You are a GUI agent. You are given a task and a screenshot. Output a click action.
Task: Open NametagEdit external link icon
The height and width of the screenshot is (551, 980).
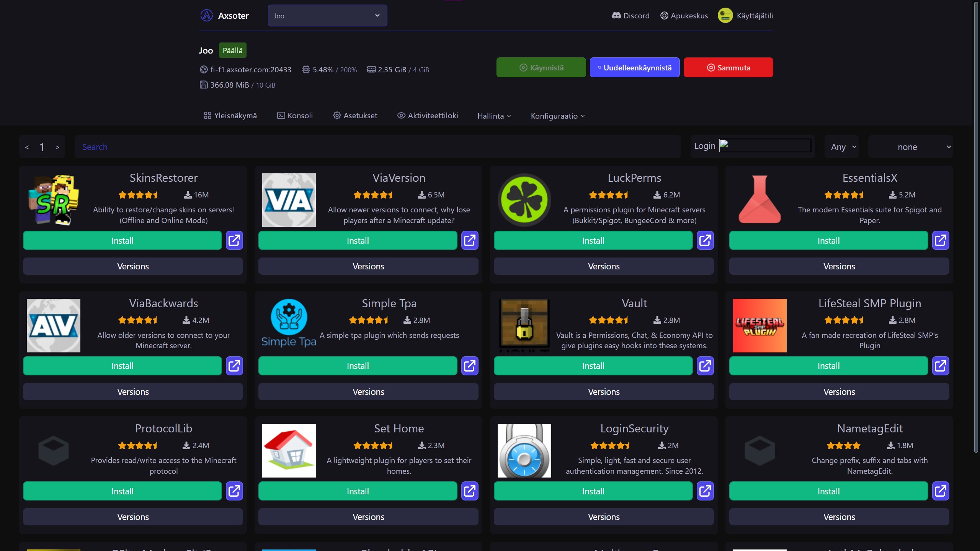click(x=941, y=491)
